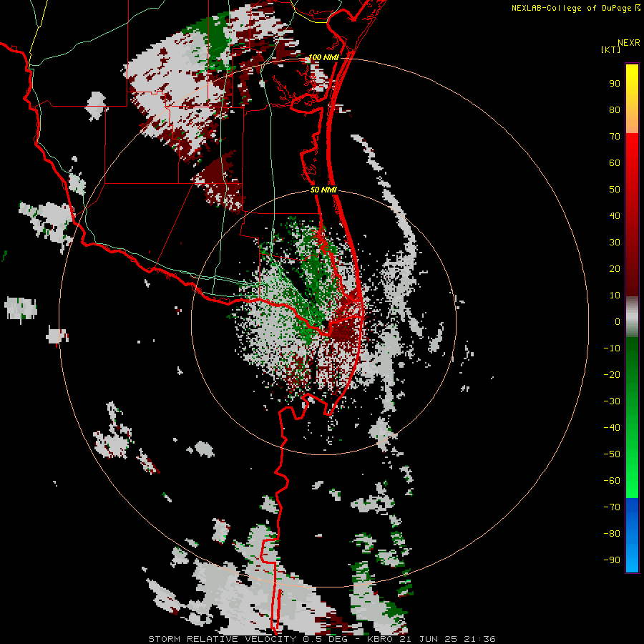Click the -90 value on velocity scale
The height and width of the screenshot is (644, 644).
coord(612,560)
